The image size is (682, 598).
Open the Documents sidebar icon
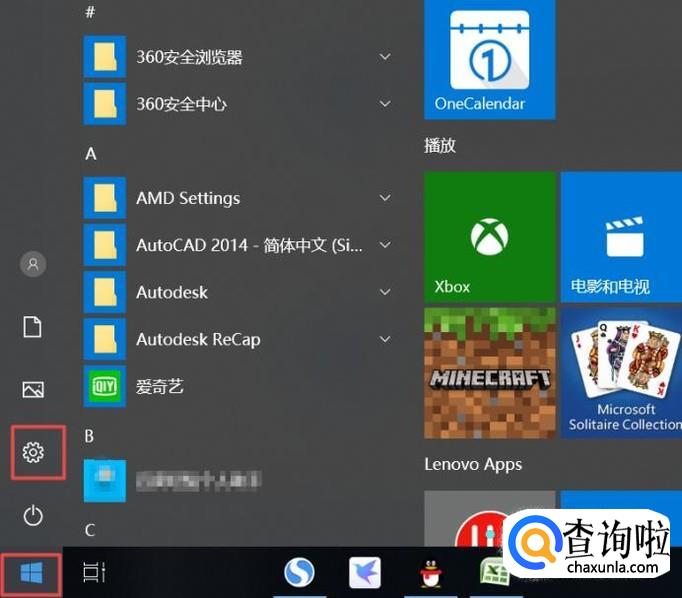[x=33, y=327]
